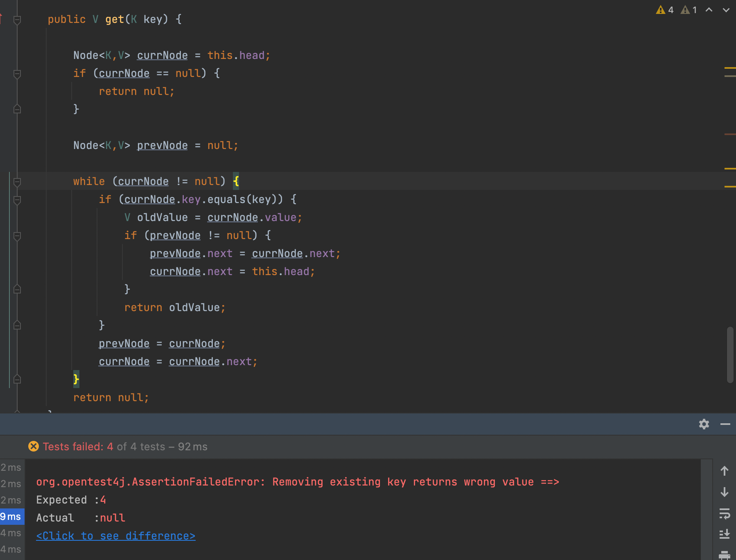Select the first 4 ms test result
736x560 pixels.
[x=11, y=533]
